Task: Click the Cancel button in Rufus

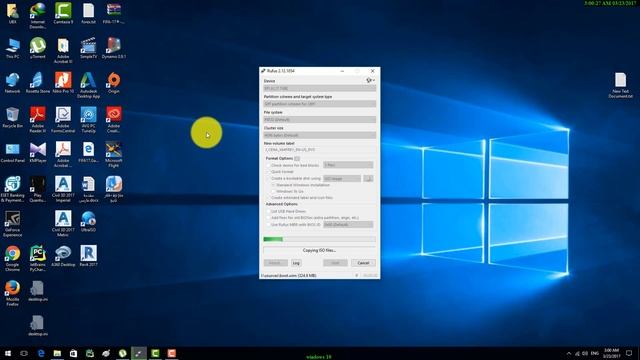Action: [x=363, y=263]
